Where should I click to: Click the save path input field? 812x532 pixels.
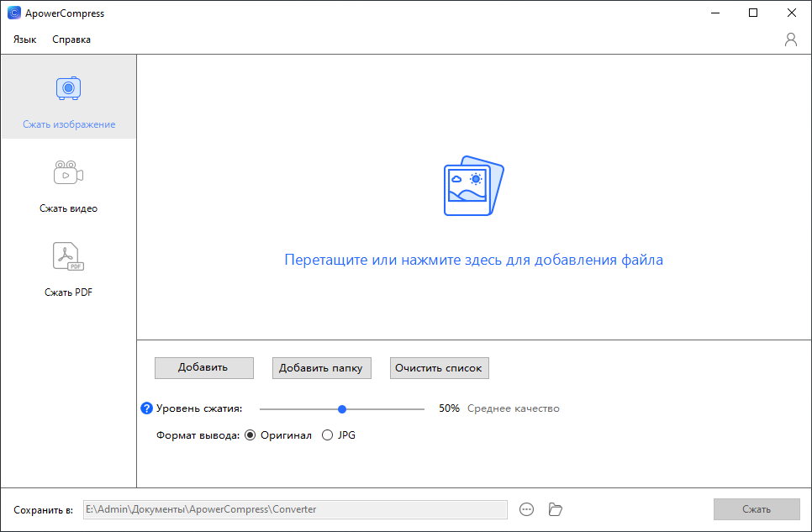coord(295,509)
